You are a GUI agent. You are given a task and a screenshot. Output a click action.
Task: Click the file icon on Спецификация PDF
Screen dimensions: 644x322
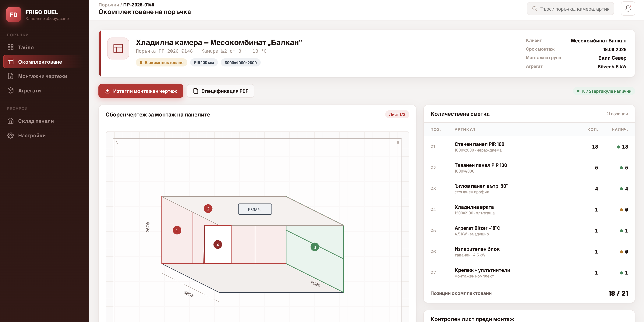(x=196, y=91)
